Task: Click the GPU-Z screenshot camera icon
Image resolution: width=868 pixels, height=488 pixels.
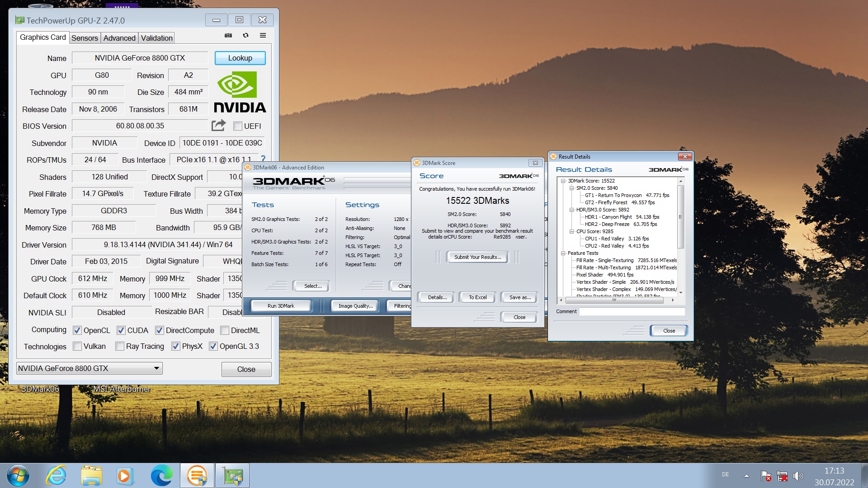Action: click(x=228, y=35)
